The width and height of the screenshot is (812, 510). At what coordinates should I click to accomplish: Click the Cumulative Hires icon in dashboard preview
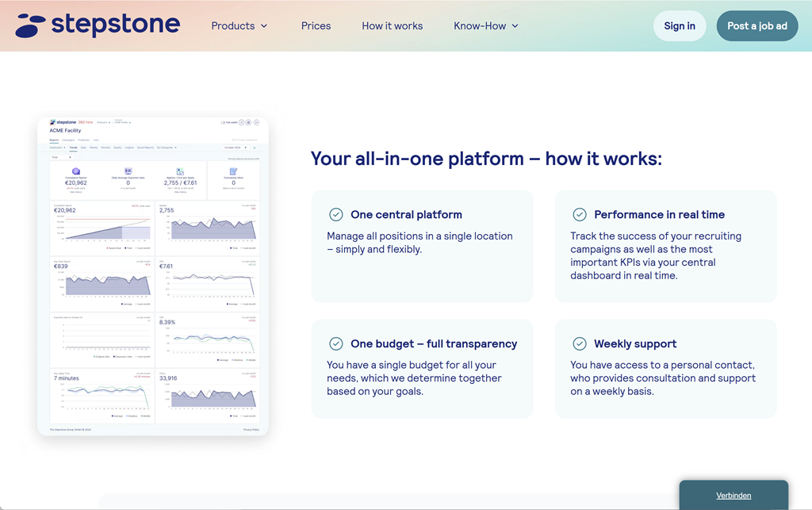pos(233,171)
